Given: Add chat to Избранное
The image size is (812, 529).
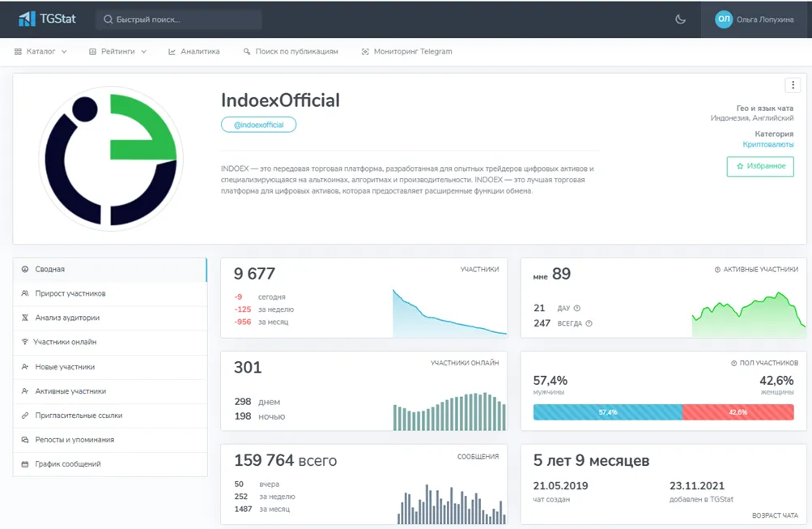Looking at the screenshot, I should click(760, 166).
